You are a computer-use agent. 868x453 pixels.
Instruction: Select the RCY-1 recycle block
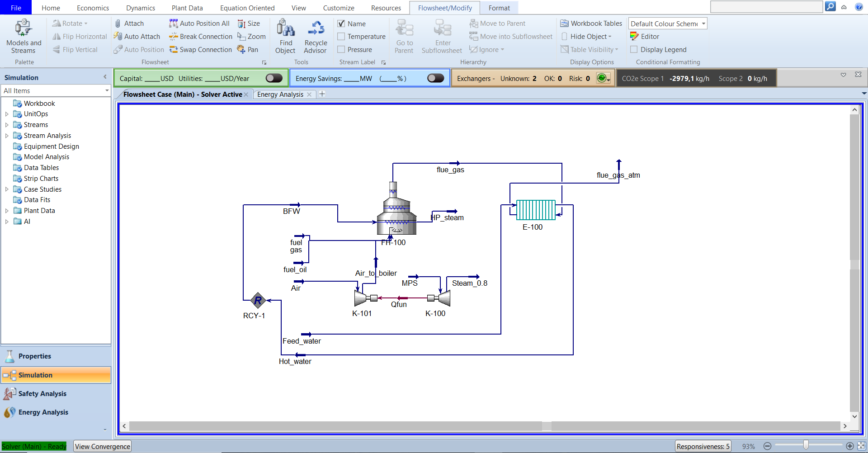pyautogui.click(x=258, y=300)
